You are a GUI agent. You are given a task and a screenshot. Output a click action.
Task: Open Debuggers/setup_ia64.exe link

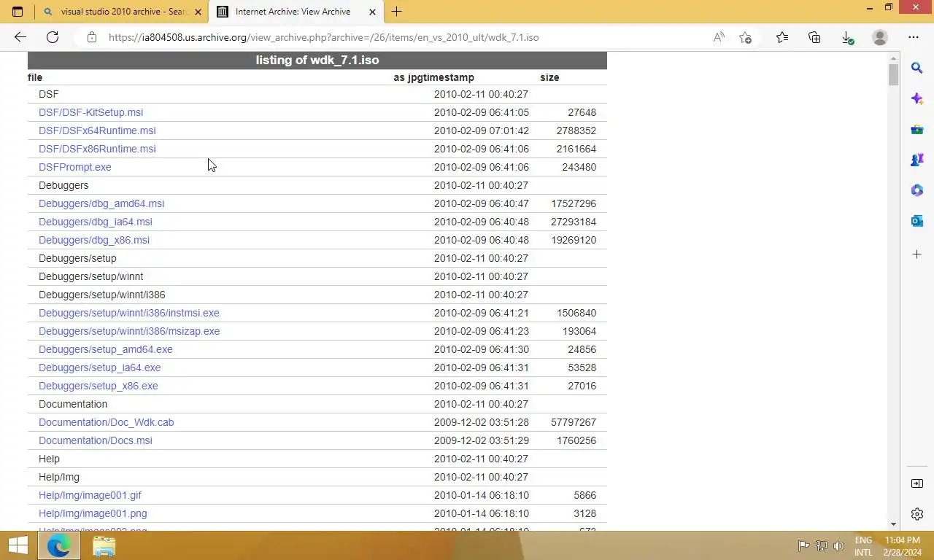pos(100,367)
